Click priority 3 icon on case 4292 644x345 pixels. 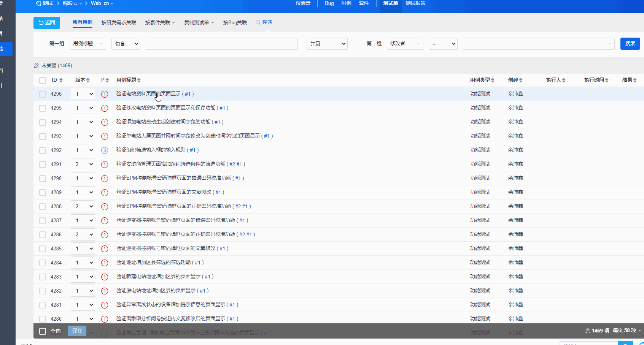[105, 150]
